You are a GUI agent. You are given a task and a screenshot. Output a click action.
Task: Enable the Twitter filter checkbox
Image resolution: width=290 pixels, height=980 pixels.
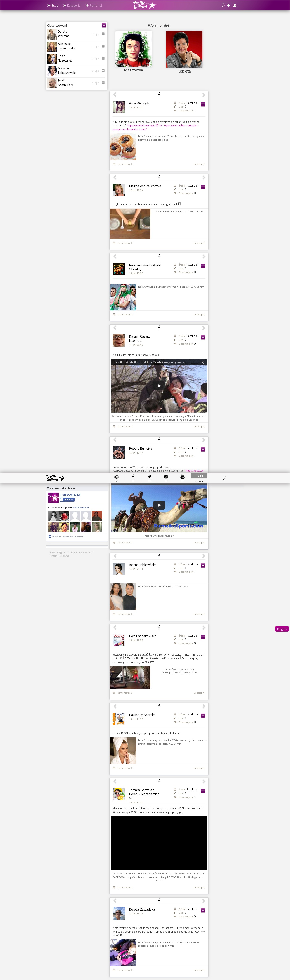click(x=149, y=481)
